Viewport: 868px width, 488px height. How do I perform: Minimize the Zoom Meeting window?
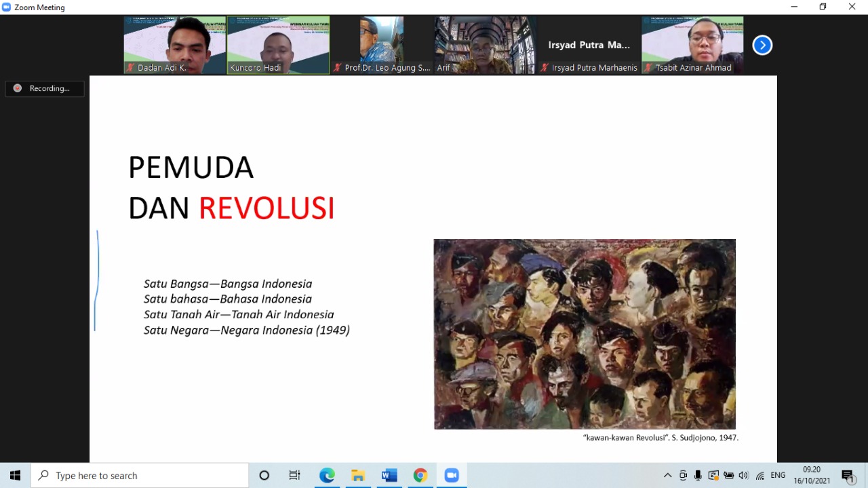794,7
